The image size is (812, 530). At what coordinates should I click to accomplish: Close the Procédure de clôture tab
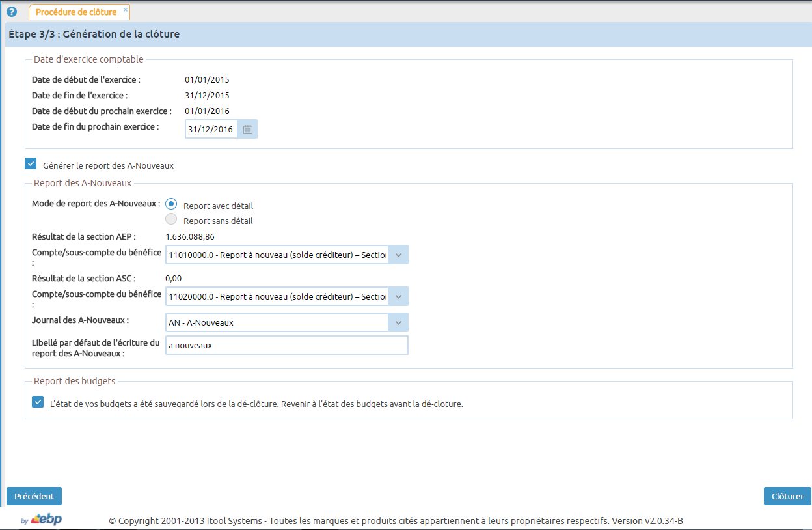[126, 10]
